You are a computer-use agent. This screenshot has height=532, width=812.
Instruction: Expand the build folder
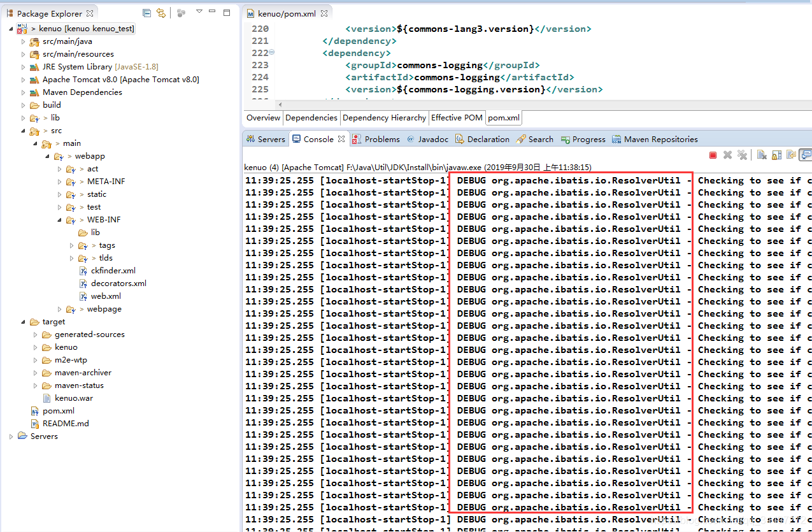[x=23, y=105]
